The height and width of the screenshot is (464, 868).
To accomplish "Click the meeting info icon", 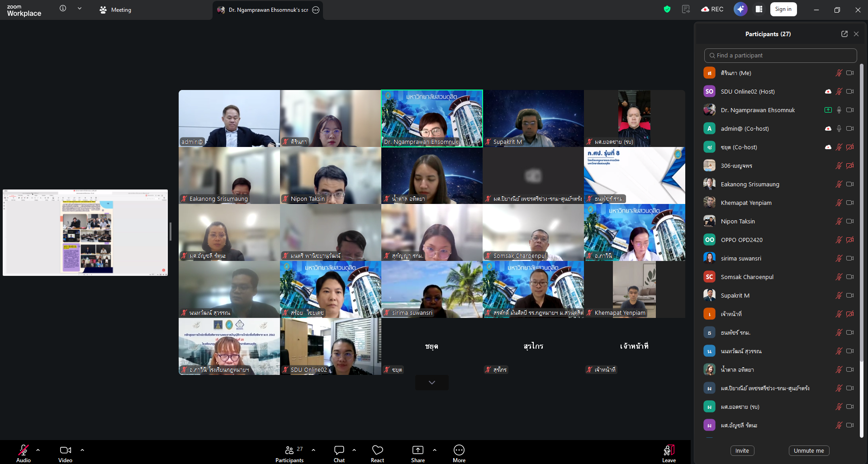I will point(63,9).
